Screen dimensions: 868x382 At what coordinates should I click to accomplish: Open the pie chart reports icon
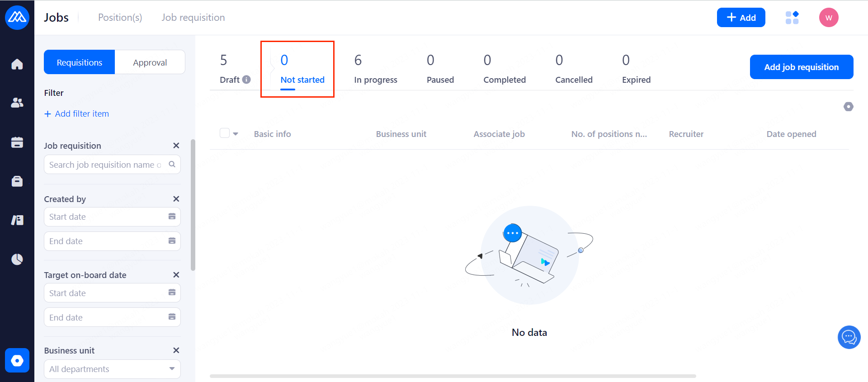pyautogui.click(x=17, y=259)
